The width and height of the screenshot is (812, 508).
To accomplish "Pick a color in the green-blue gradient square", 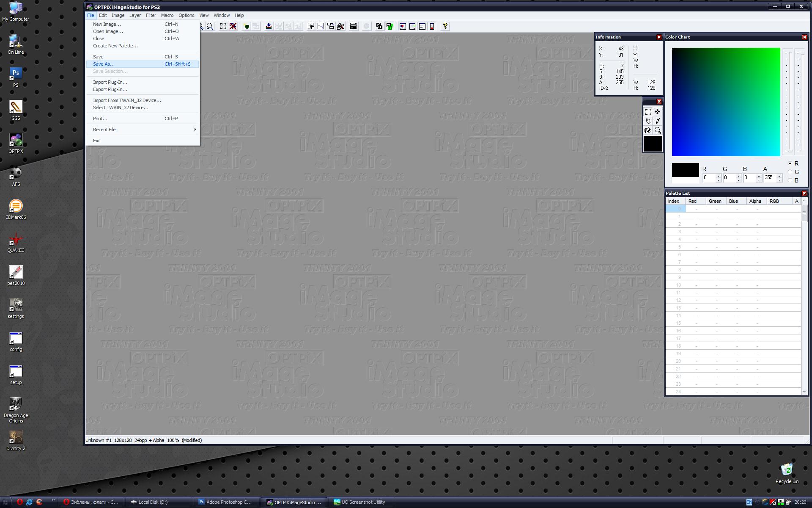I will 726,102.
